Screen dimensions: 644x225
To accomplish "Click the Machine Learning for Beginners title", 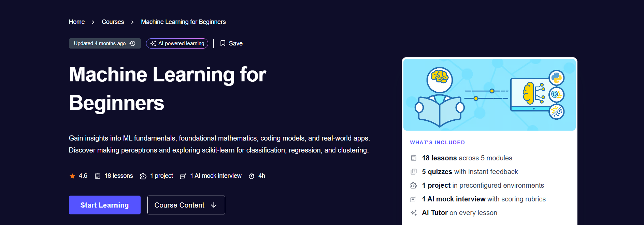I will [168, 89].
